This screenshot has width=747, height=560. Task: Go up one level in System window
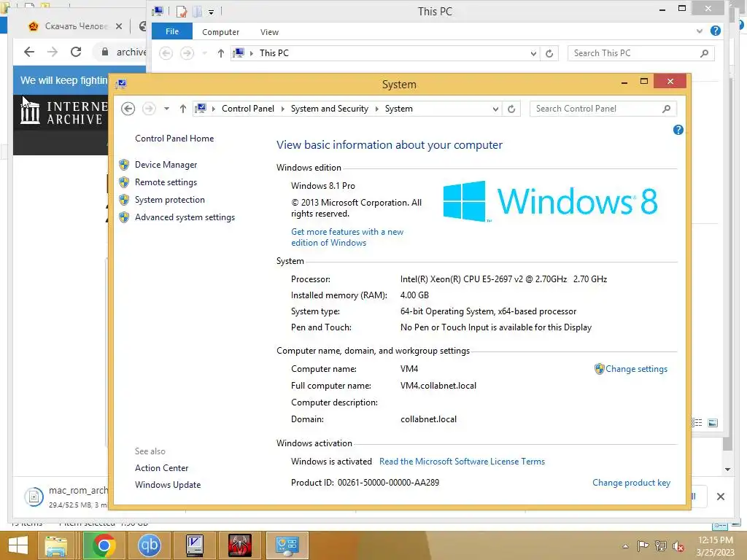tap(183, 109)
